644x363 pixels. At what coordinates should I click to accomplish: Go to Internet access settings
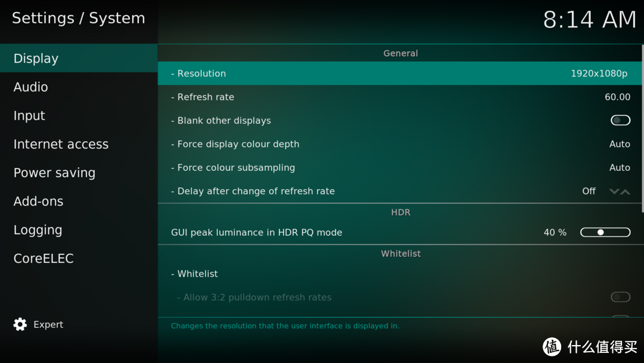pos(79,144)
